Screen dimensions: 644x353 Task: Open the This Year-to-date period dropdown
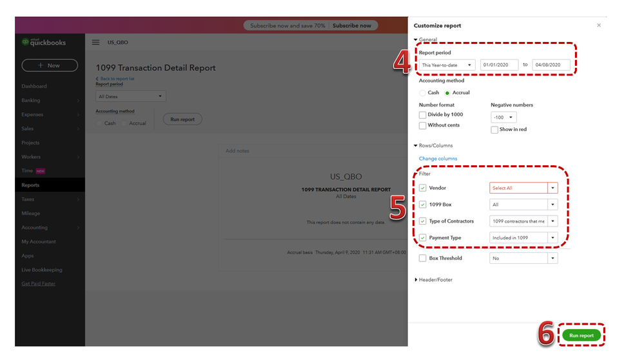point(447,65)
